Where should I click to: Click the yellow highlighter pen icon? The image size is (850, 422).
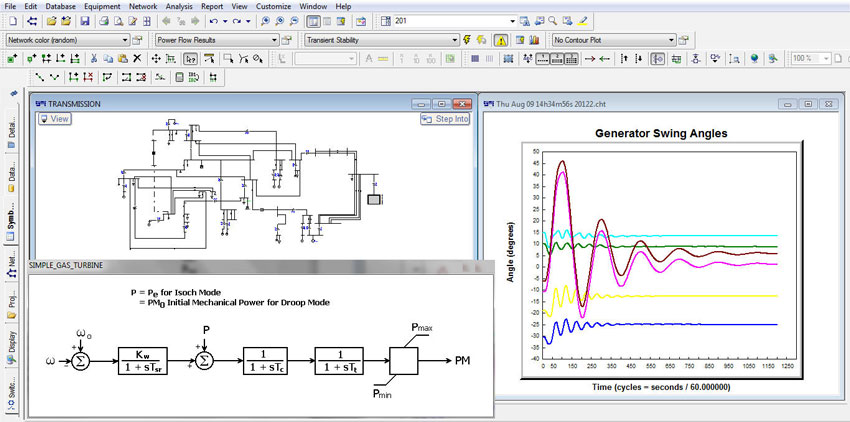click(583, 21)
